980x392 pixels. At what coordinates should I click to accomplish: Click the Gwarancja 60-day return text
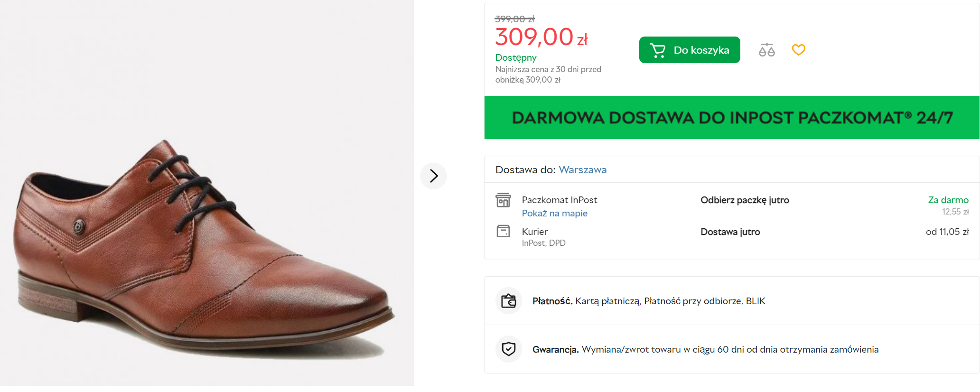click(x=705, y=350)
